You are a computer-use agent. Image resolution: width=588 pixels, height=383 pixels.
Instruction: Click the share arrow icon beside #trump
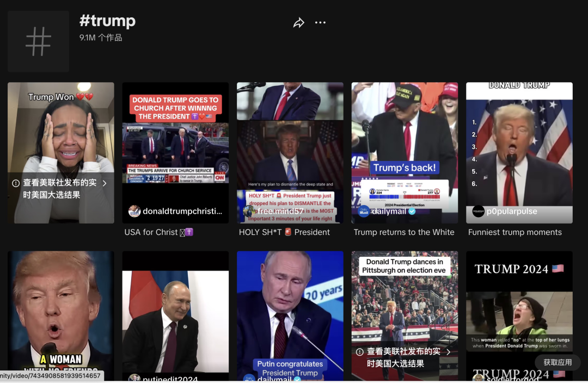(299, 23)
